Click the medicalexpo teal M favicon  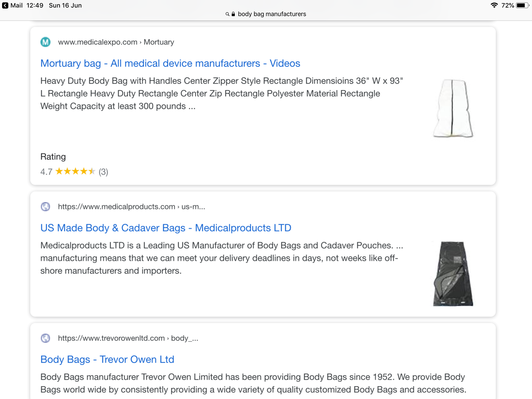point(45,42)
